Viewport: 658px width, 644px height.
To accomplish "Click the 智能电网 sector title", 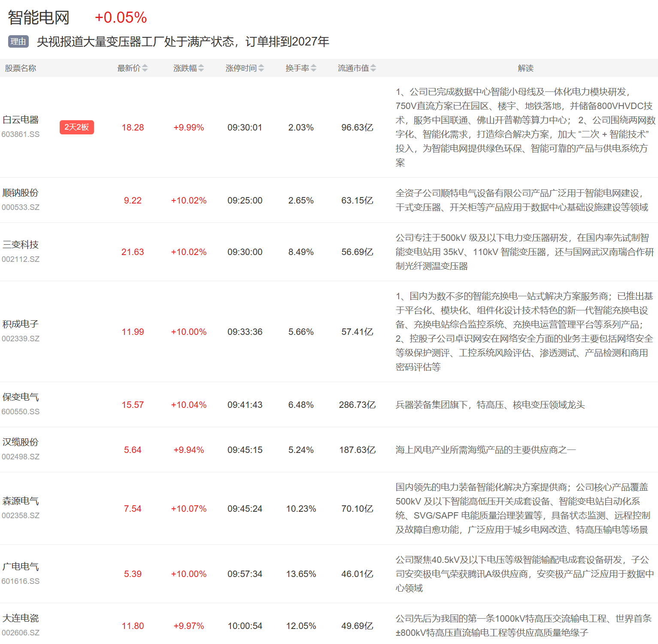I will (39, 18).
